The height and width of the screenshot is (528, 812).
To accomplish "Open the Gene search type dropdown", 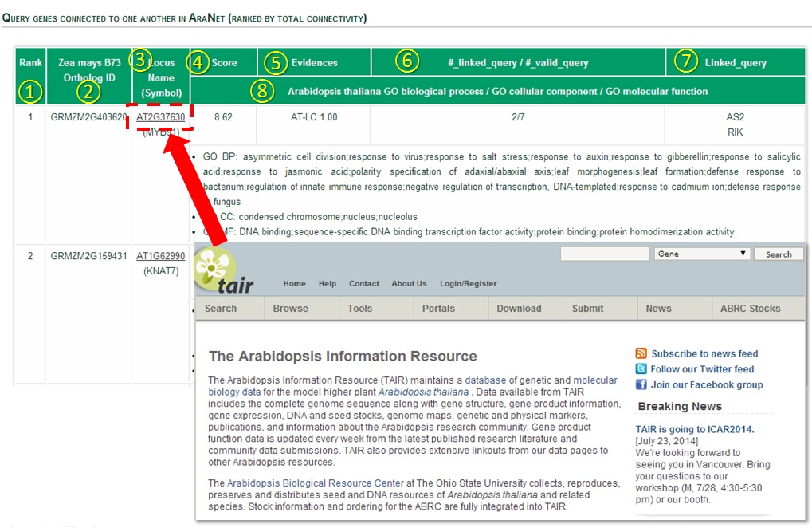I will tap(701, 254).
